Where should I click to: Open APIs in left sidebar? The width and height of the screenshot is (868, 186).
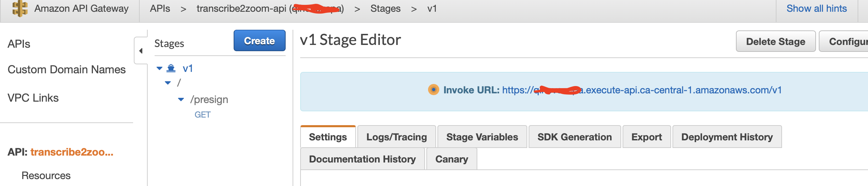tap(19, 44)
